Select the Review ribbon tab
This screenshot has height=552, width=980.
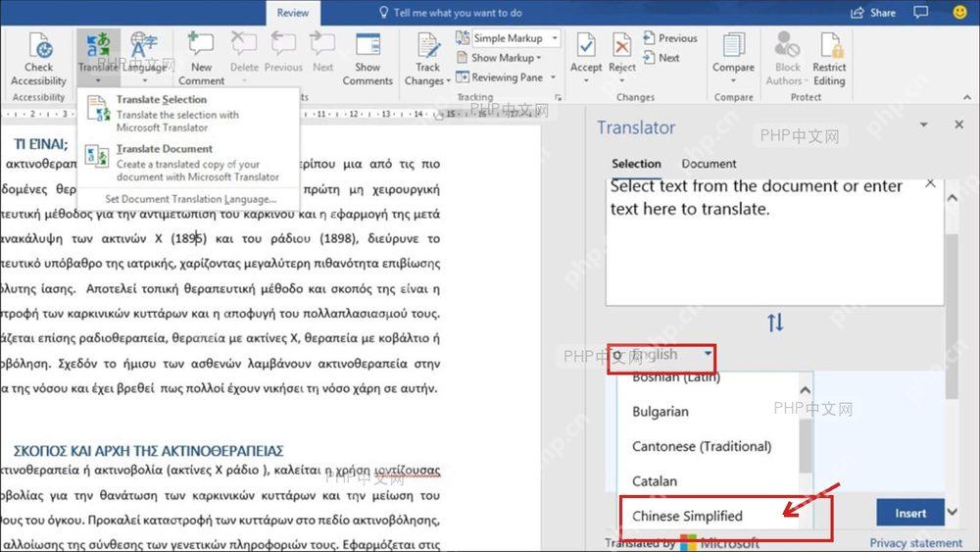coord(292,13)
